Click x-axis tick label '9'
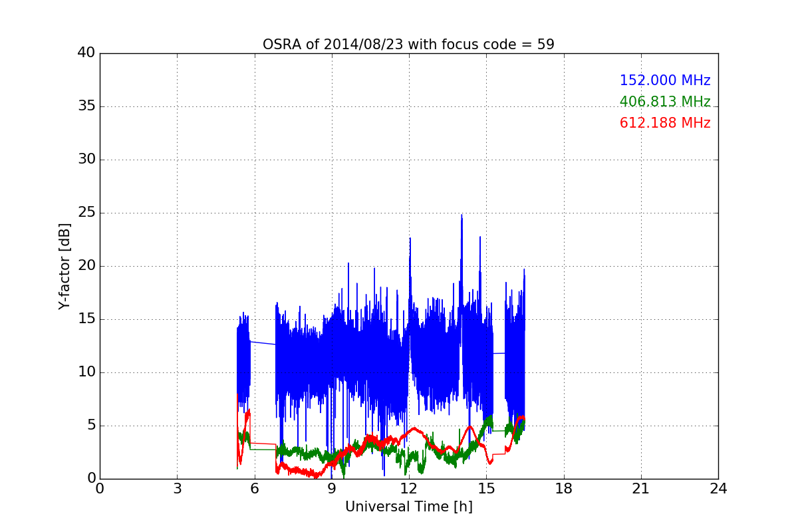 point(331,489)
